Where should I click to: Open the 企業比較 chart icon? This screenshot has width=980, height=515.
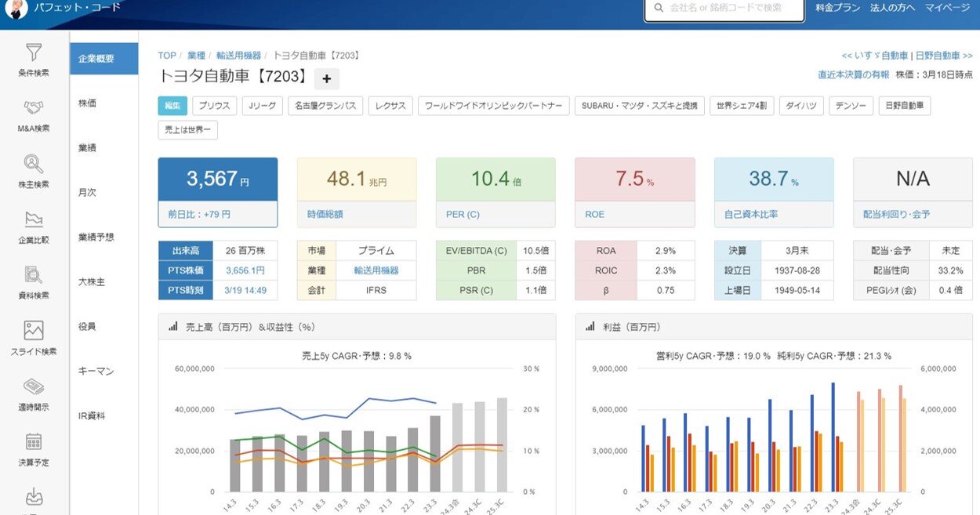point(34,219)
